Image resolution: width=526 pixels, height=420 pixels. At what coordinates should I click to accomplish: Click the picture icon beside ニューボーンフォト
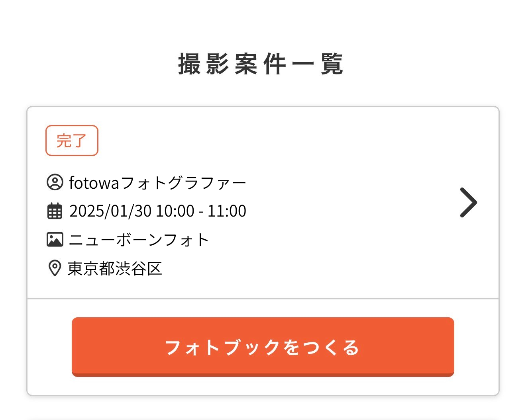pyautogui.click(x=55, y=240)
